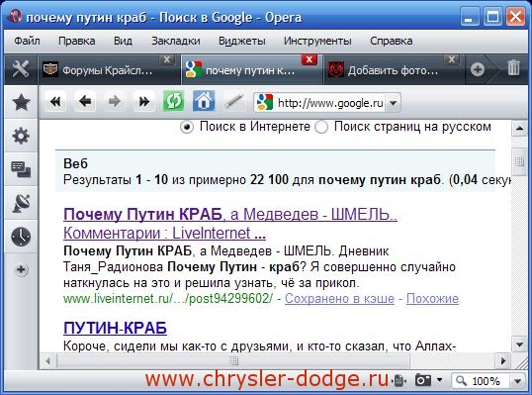Click the Fast Forward button
Screen dimensions: 532x395
pos(143,101)
